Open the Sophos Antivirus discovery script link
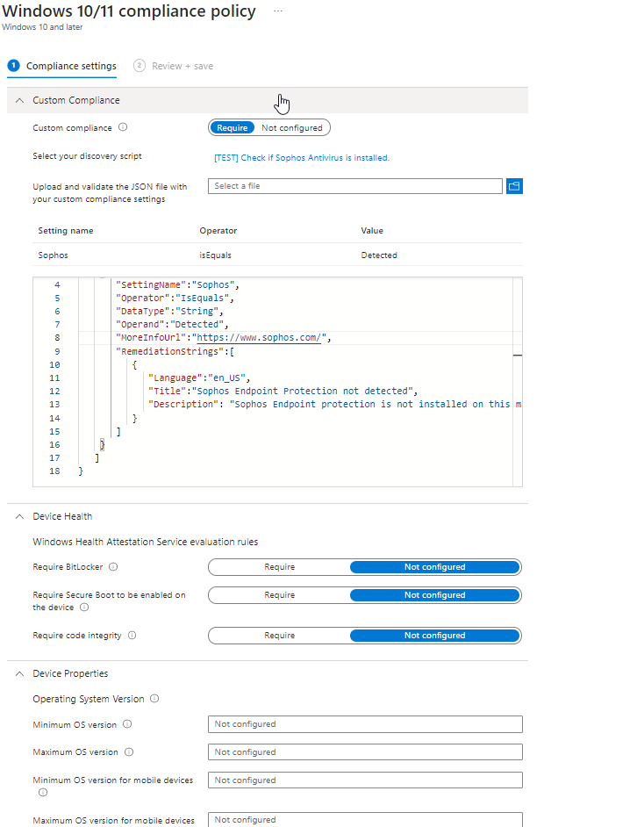 (302, 158)
